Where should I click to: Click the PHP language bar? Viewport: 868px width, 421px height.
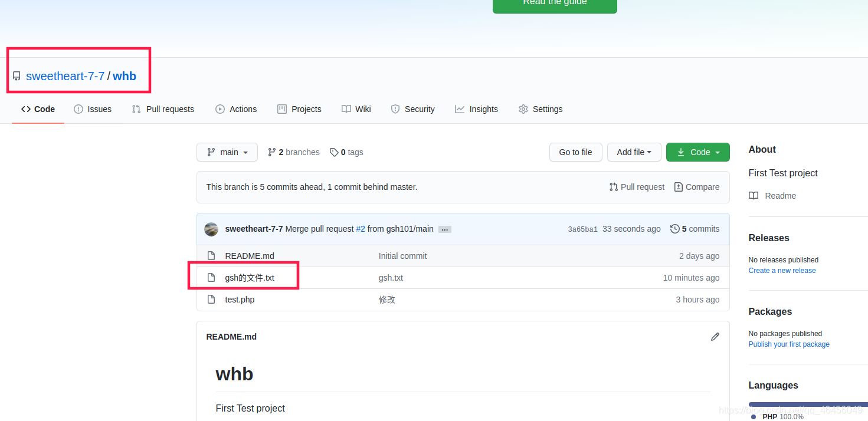(x=808, y=405)
